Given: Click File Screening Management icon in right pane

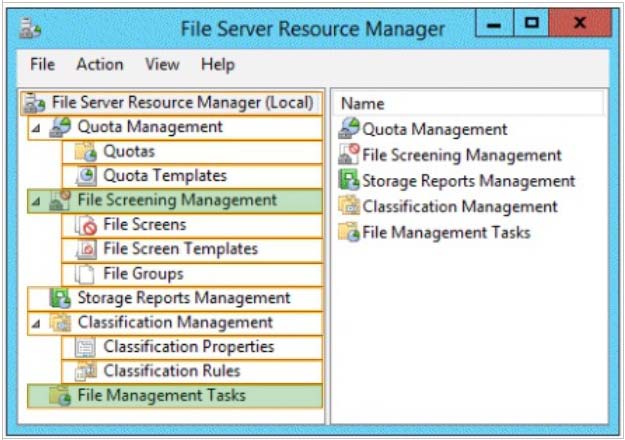Looking at the screenshot, I should coord(349,154).
